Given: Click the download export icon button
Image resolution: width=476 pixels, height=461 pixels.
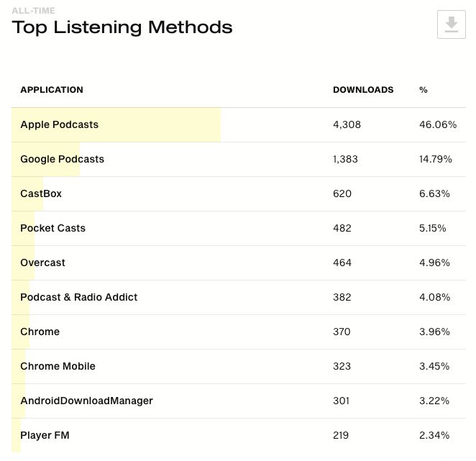Looking at the screenshot, I should coord(451,24).
